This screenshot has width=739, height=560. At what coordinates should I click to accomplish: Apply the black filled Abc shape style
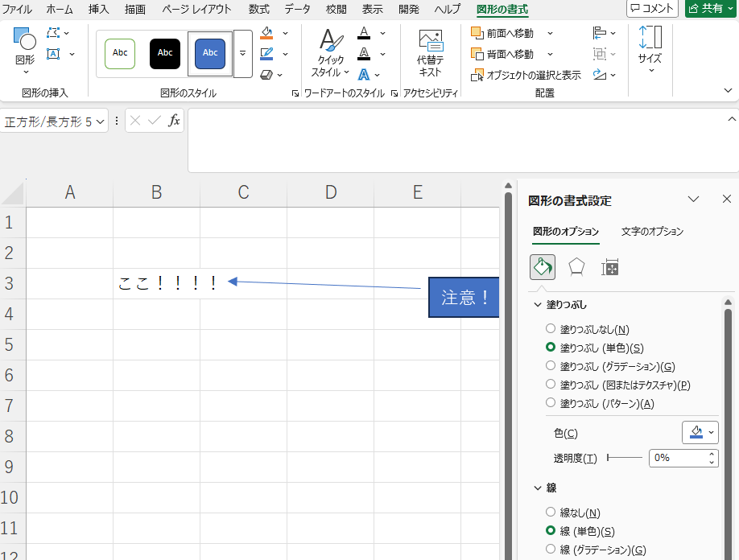(x=165, y=53)
